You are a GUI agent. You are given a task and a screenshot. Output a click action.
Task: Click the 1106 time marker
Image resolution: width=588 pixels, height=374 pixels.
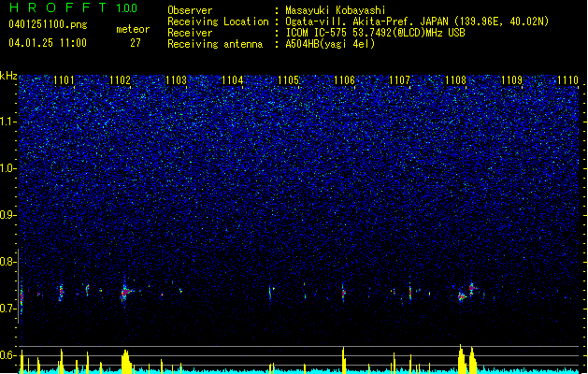(x=344, y=79)
